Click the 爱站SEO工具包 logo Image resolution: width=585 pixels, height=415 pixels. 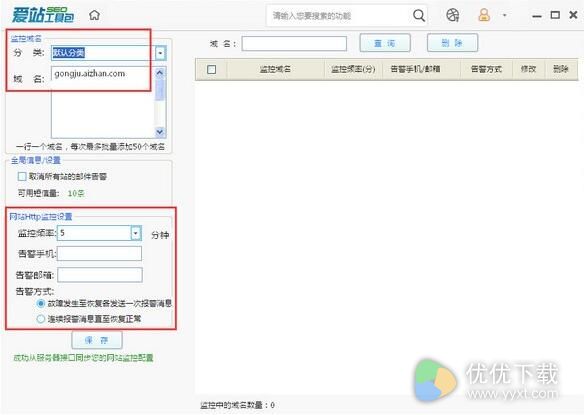click(x=43, y=15)
